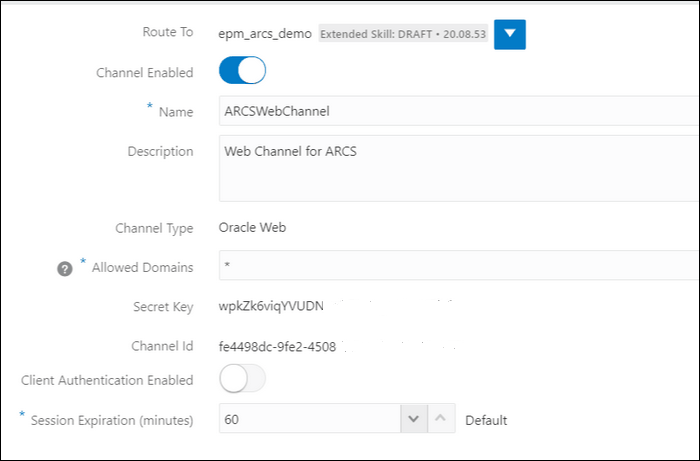The width and height of the screenshot is (700, 461).
Task: Click the Oracle Web channel type text
Action: (253, 228)
